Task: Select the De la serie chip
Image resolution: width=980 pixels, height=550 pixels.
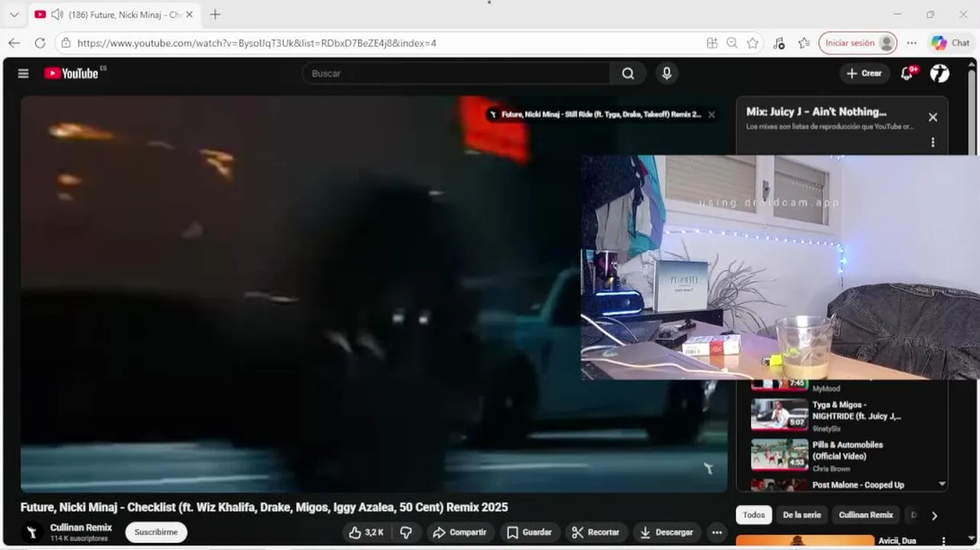Action: [x=802, y=515]
